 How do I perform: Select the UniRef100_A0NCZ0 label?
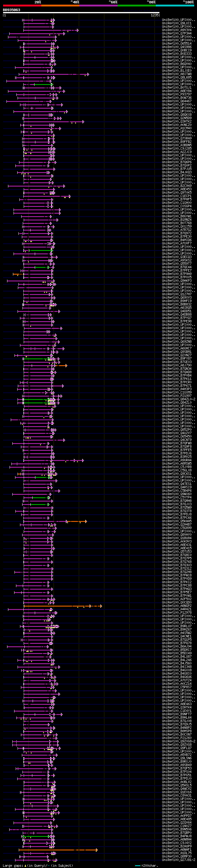coord(177,125)
